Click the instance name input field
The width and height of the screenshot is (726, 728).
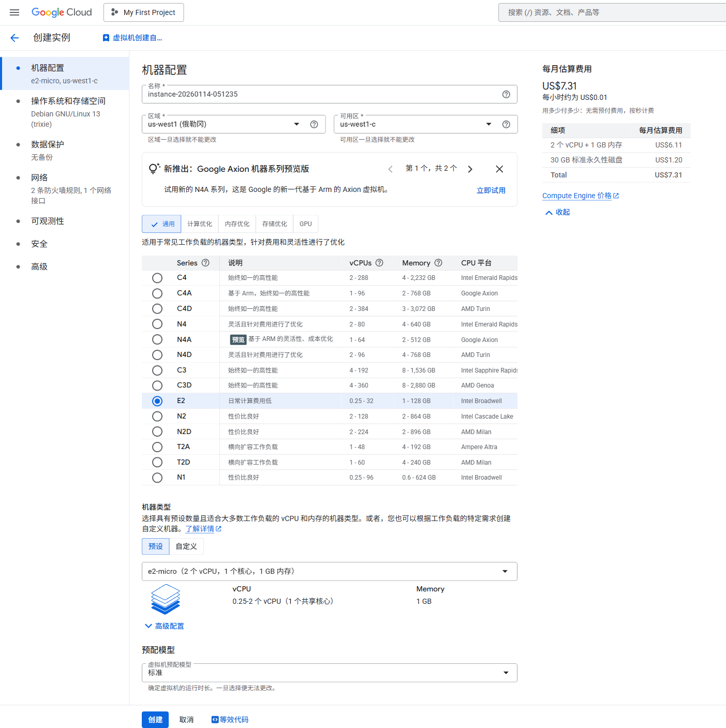tap(321, 95)
